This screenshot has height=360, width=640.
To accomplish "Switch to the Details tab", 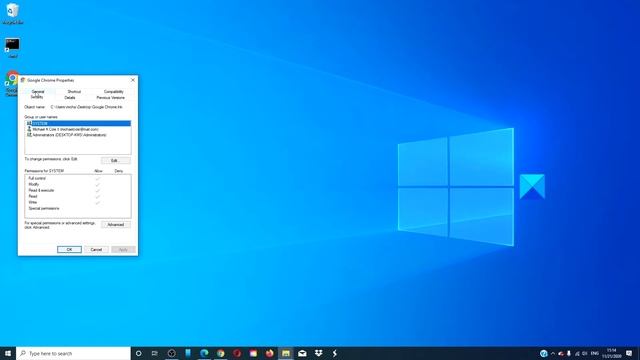I will [x=70, y=98].
